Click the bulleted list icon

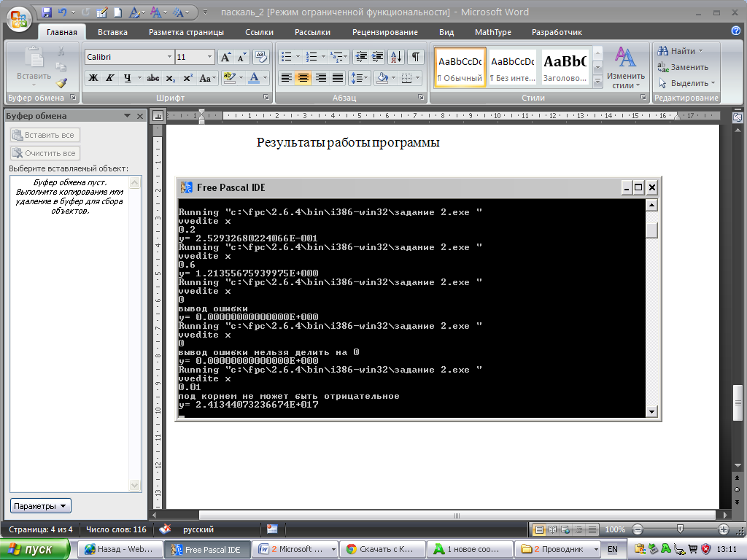(x=286, y=57)
